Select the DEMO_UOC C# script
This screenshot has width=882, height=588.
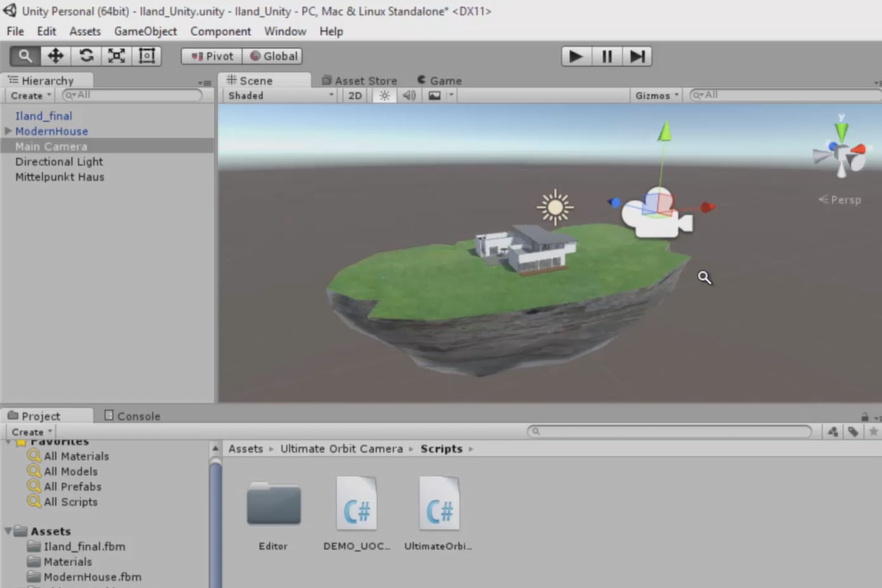coord(356,504)
